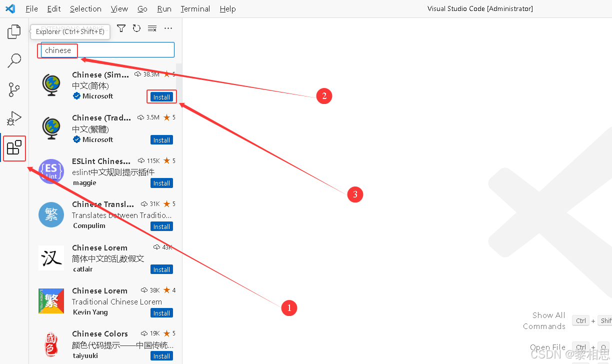Click the Kevin Yang publisher name

point(90,312)
